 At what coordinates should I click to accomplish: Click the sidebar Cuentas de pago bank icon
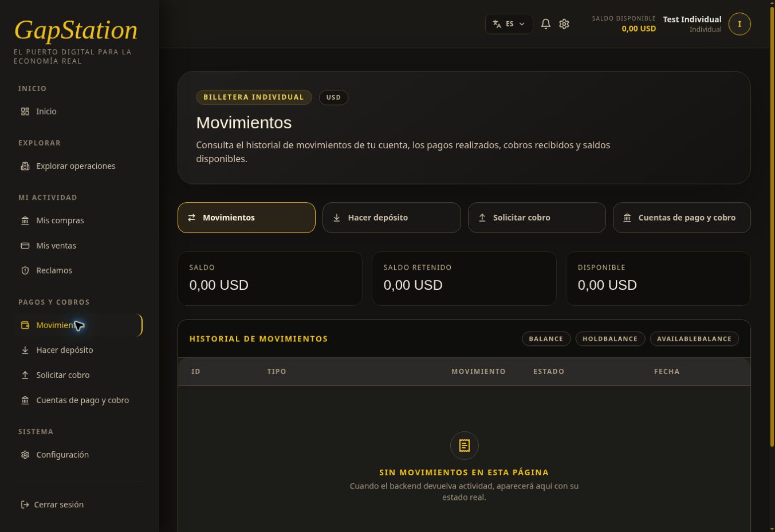[x=25, y=400]
